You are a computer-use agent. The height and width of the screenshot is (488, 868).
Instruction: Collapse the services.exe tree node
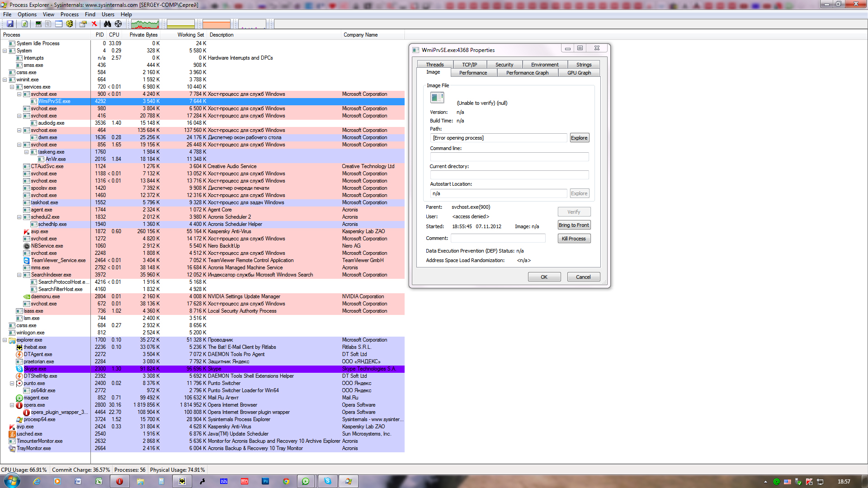coord(12,87)
